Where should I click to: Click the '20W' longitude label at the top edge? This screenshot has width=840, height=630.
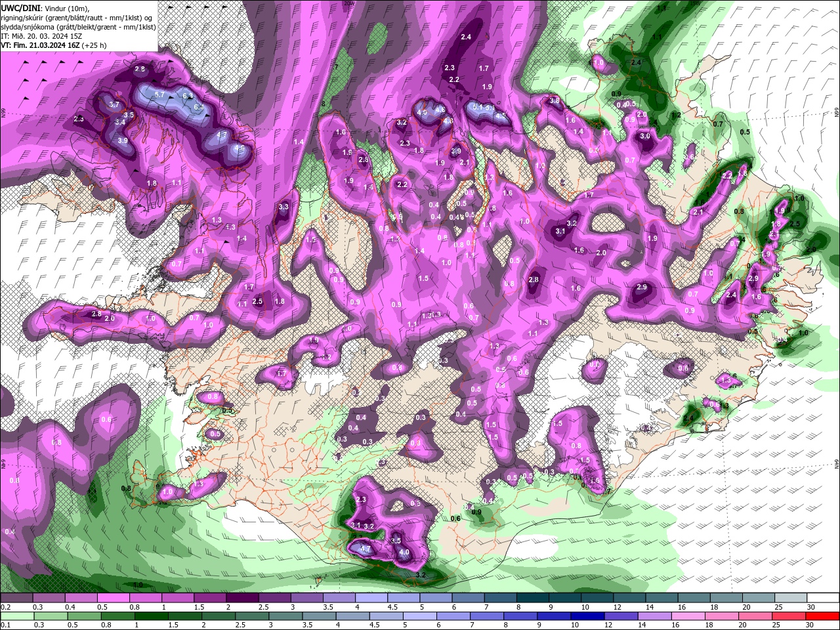click(x=349, y=3)
